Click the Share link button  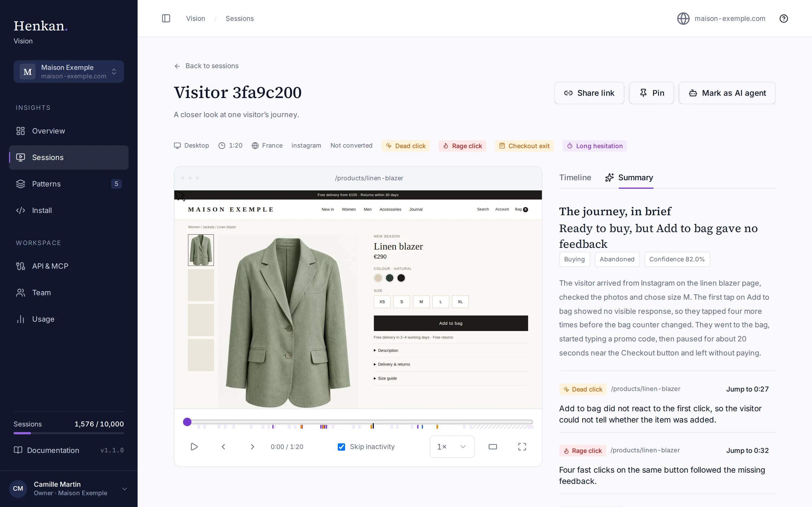coord(589,93)
